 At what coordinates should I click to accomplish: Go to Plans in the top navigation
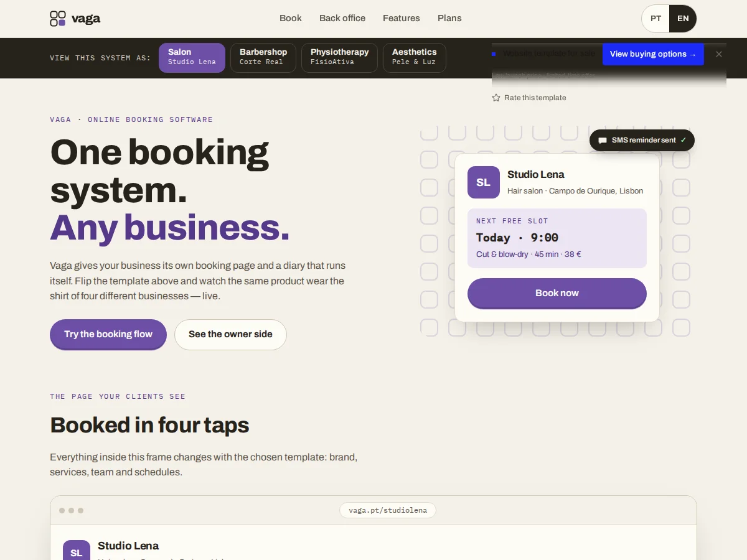(449, 18)
